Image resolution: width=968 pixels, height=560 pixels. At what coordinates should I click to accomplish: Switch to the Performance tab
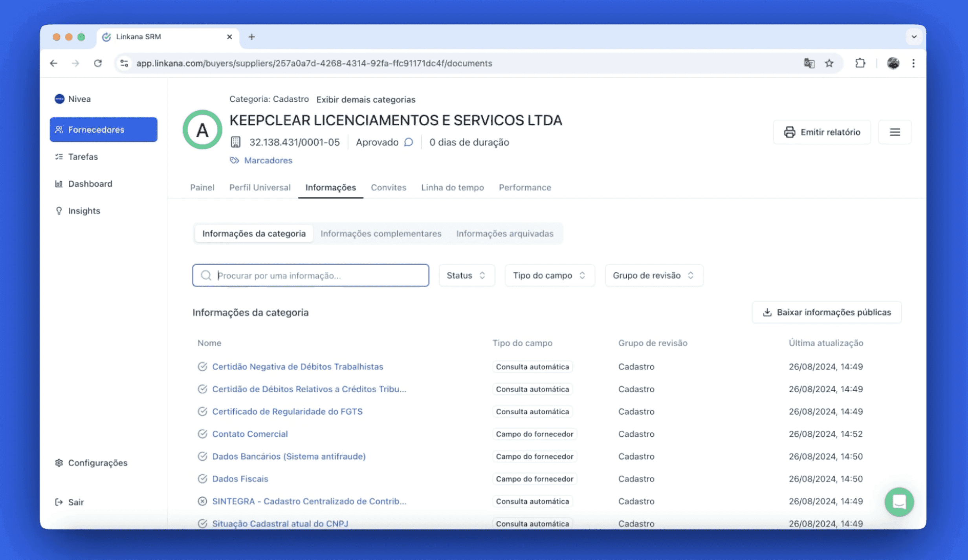(x=525, y=187)
